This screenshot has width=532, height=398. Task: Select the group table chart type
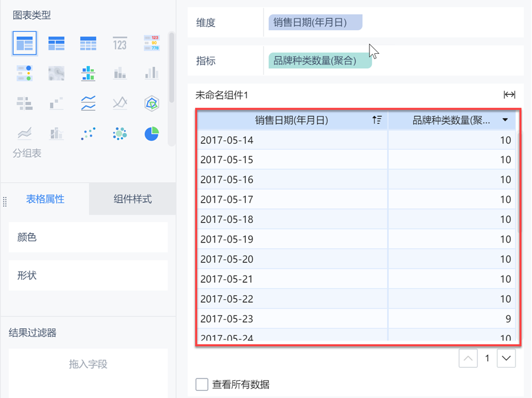tap(25, 43)
